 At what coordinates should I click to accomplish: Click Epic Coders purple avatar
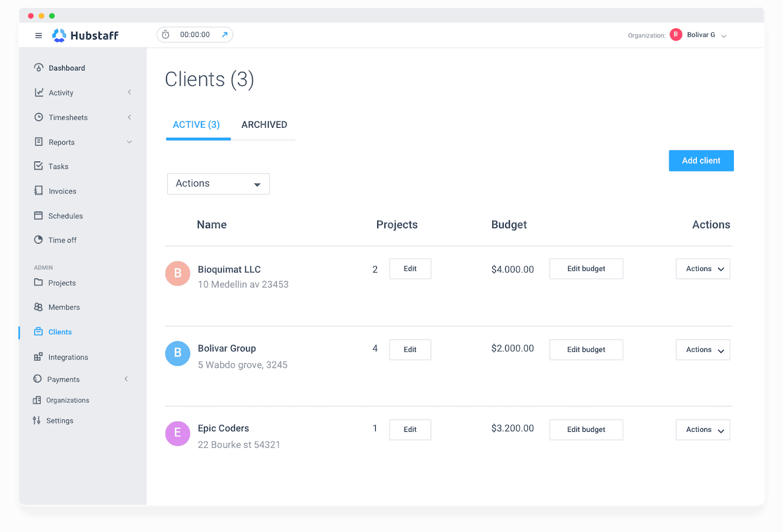point(177,433)
